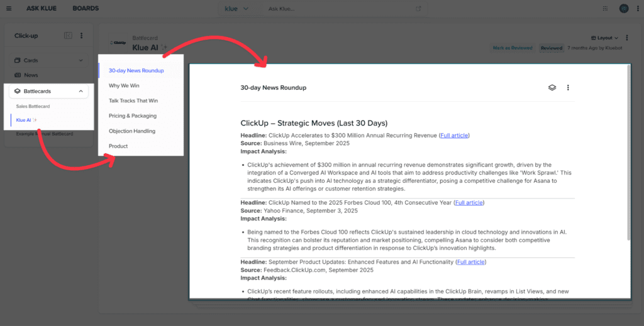Click the News icon in sidebar
Screen dimensions: 644x326
(x=17, y=75)
